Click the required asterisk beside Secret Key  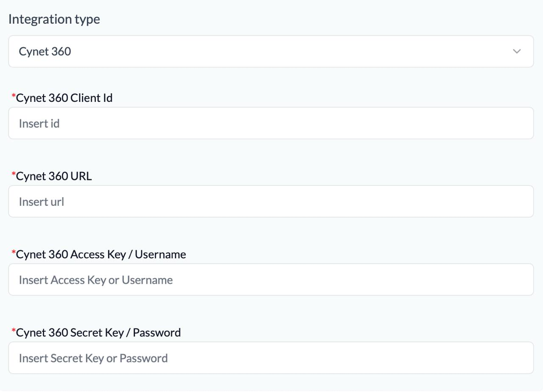click(14, 331)
